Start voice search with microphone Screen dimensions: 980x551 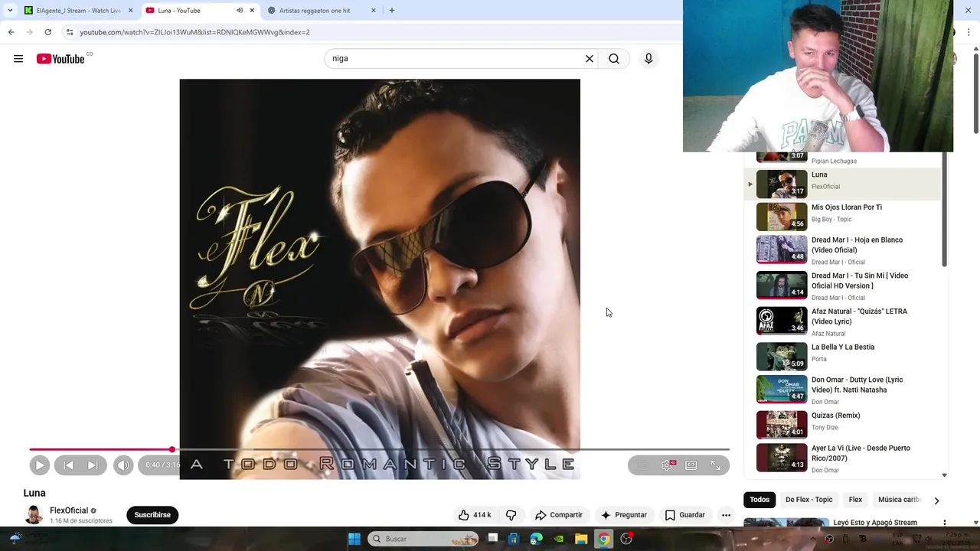(x=648, y=59)
